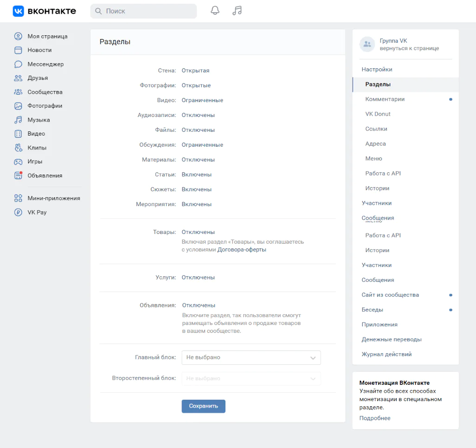The width and height of the screenshot is (476, 448).
Task: Change Видео setting from Ограниченные
Action: [202, 100]
